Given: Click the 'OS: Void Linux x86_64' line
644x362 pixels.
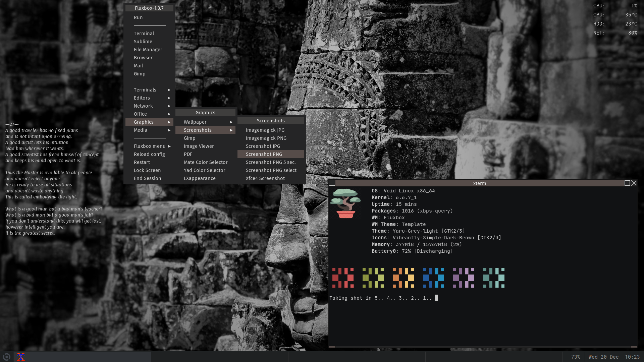Looking at the screenshot, I should [403, 191].
